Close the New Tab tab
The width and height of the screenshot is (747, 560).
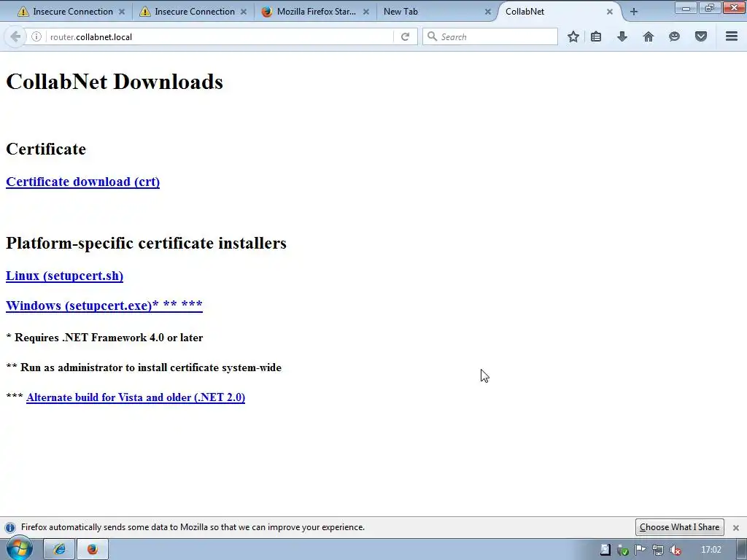click(x=488, y=12)
